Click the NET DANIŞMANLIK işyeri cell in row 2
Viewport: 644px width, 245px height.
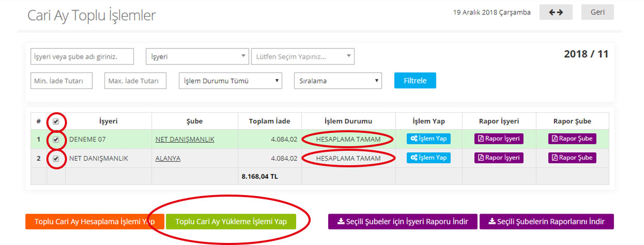coord(108,159)
